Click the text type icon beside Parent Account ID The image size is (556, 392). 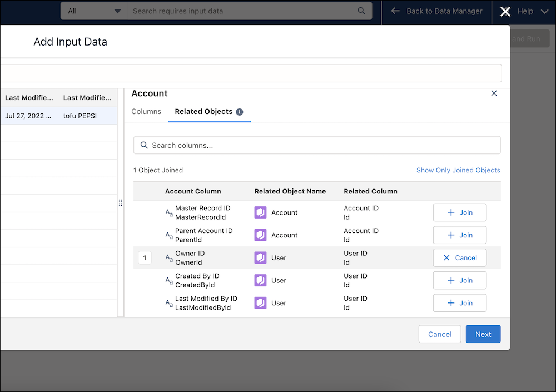pyautogui.click(x=169, y=235)
